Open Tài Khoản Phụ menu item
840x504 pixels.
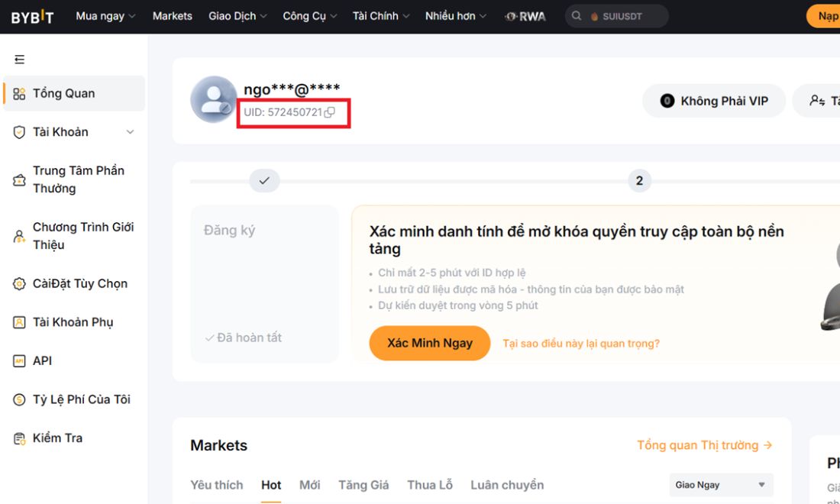coord(74,322)
